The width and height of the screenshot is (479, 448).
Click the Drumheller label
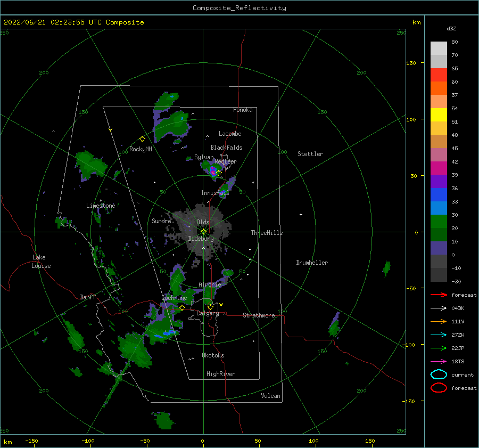point(312,263)
